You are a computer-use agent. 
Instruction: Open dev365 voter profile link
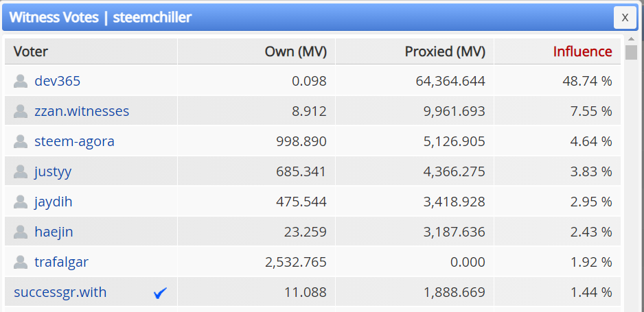58,81
